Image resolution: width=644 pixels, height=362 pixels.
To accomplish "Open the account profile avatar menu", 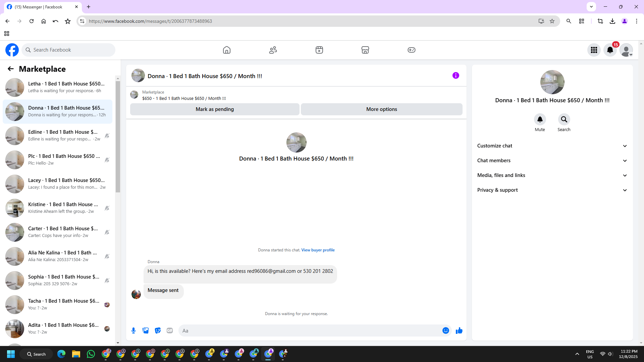I will click(626, 50).
